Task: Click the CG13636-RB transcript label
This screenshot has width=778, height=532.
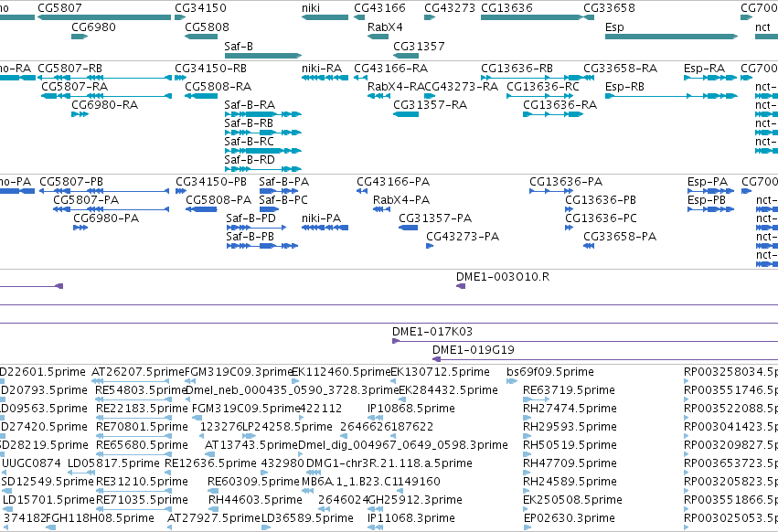Action: [517, 68]
